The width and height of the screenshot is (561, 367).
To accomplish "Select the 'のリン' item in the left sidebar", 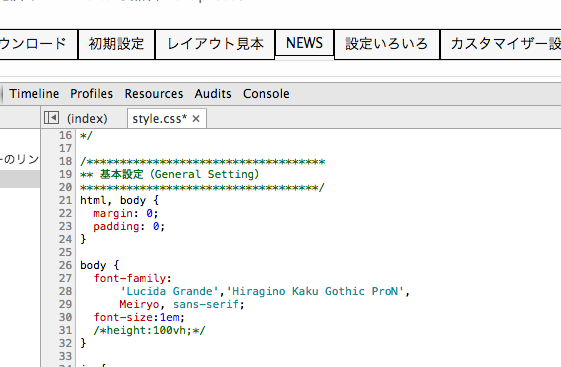I will click(20, 159).
